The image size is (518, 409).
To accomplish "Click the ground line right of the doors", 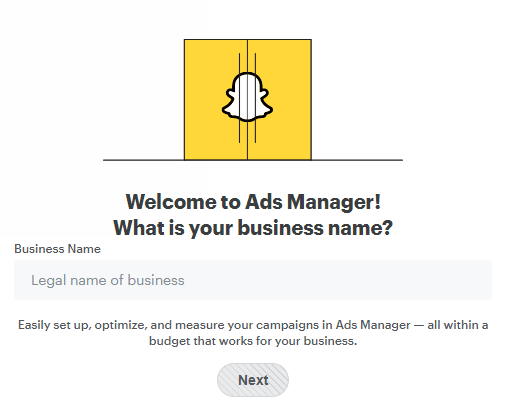I will [357, 160].
